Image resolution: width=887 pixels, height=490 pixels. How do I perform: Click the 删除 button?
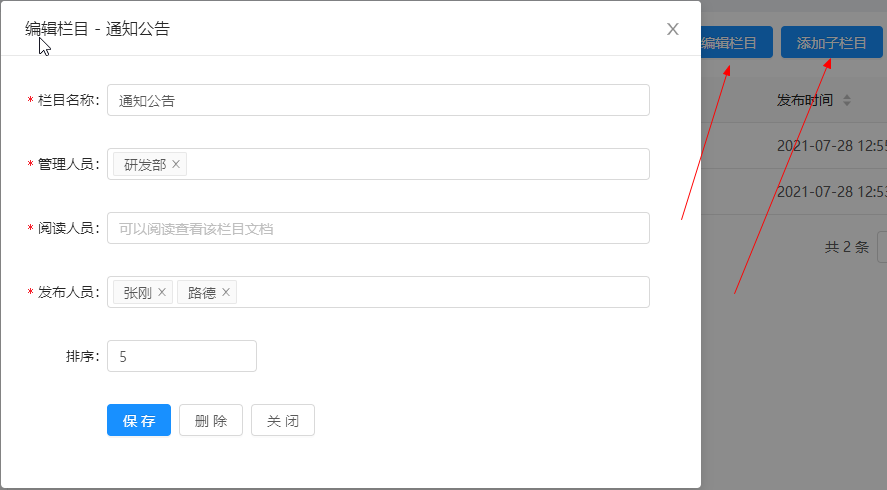click(211, 420)
